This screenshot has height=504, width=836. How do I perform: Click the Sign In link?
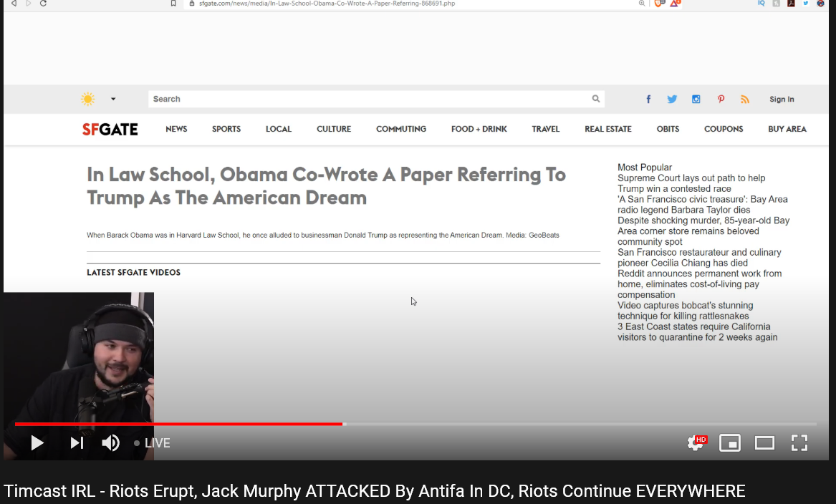pos(782,99)
